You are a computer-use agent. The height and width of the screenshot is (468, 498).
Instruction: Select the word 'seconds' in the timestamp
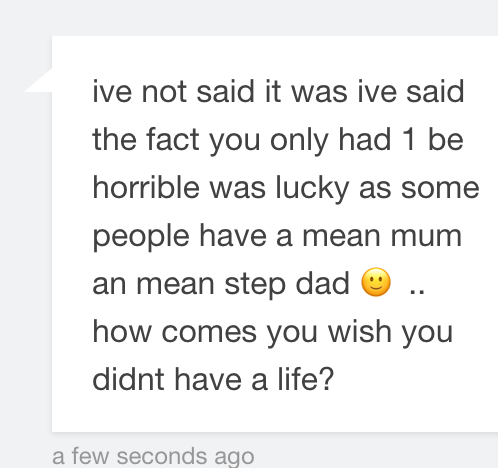coord(162,457)
